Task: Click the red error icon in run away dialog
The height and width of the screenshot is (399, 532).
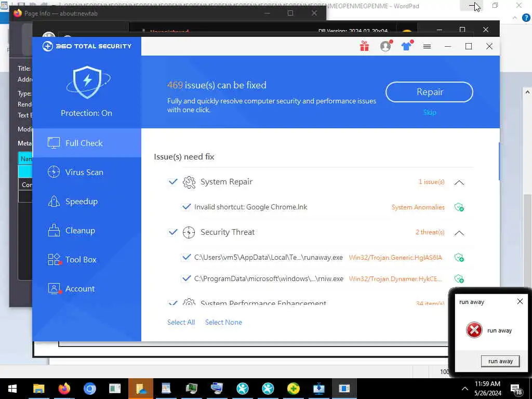Action: (474, 330)
